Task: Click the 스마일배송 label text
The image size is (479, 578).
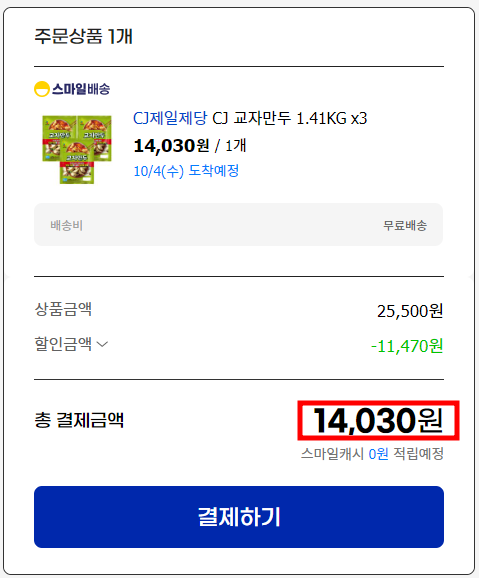Action: 81,89
